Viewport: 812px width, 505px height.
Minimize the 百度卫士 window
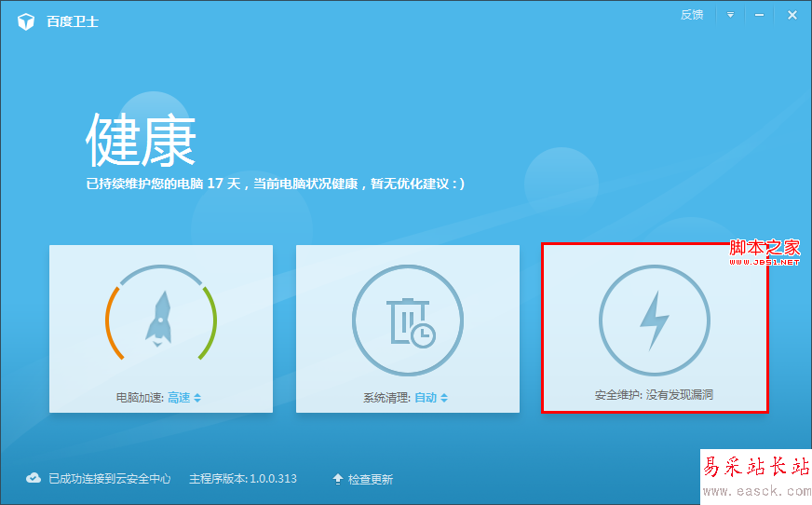click(x=759, y=15)
